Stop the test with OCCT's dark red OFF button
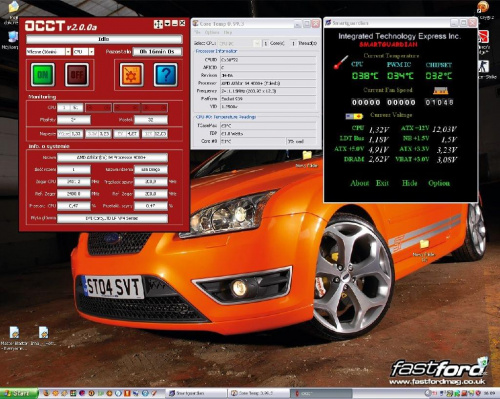The image size is (500, 399). 77,75
